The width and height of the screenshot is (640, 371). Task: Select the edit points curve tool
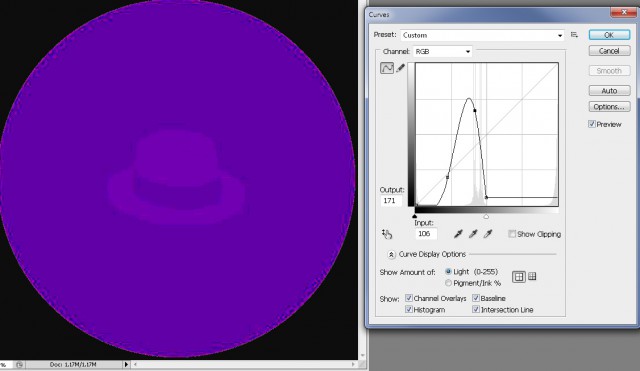point(387,68)
